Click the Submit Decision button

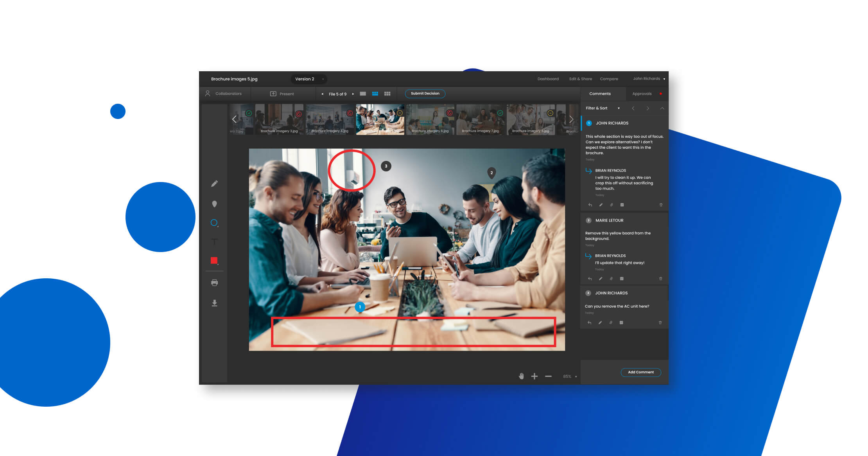pos(425,94)
